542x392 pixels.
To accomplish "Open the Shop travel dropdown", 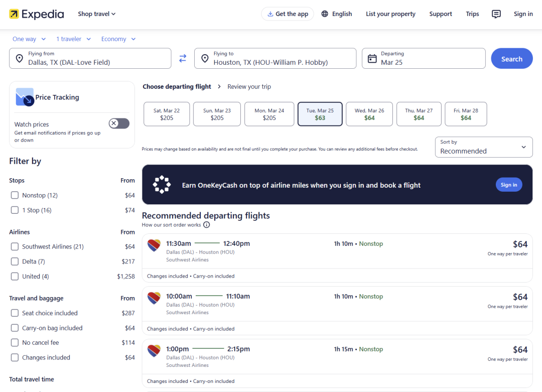I will click(x=96, y=14).
